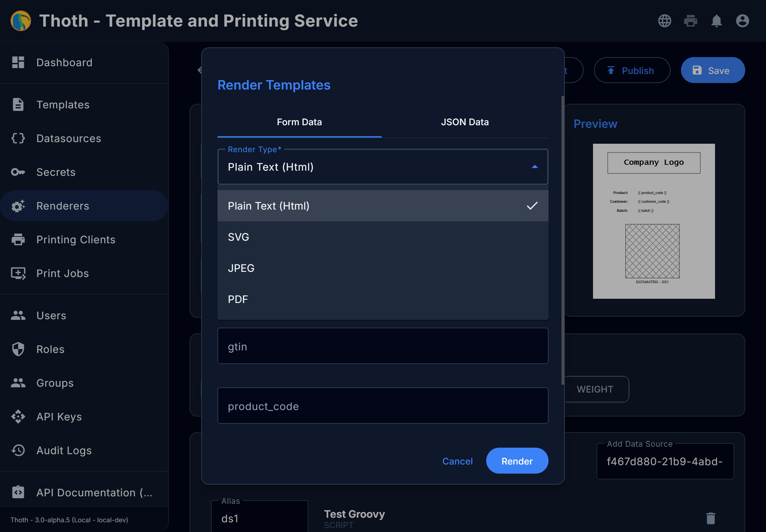Open the printer icon in header
This screenshot has width=766, height=532.
(x=690, y=21)
